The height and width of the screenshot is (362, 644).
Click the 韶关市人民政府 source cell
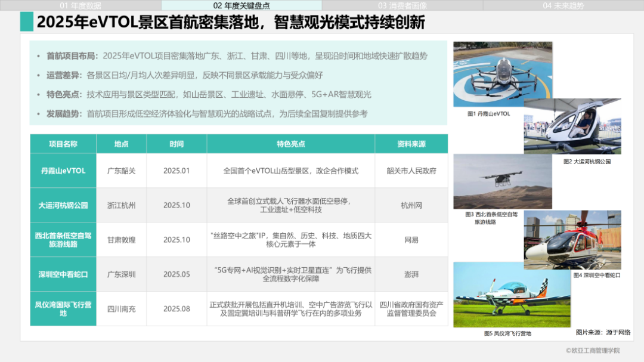(411, 171)
